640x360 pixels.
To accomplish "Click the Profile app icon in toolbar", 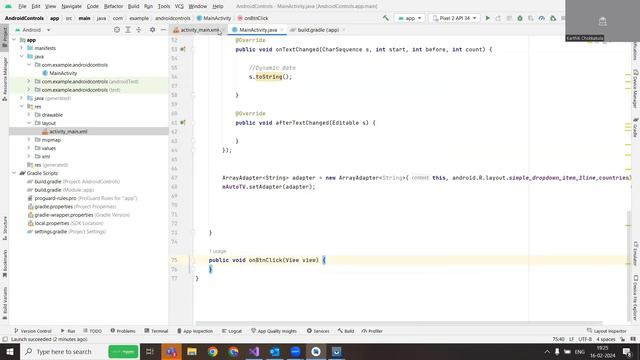I will 542,18.
